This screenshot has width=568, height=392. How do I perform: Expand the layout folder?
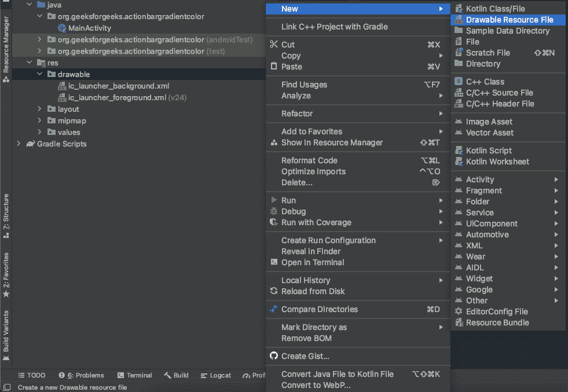pos(39,109)
